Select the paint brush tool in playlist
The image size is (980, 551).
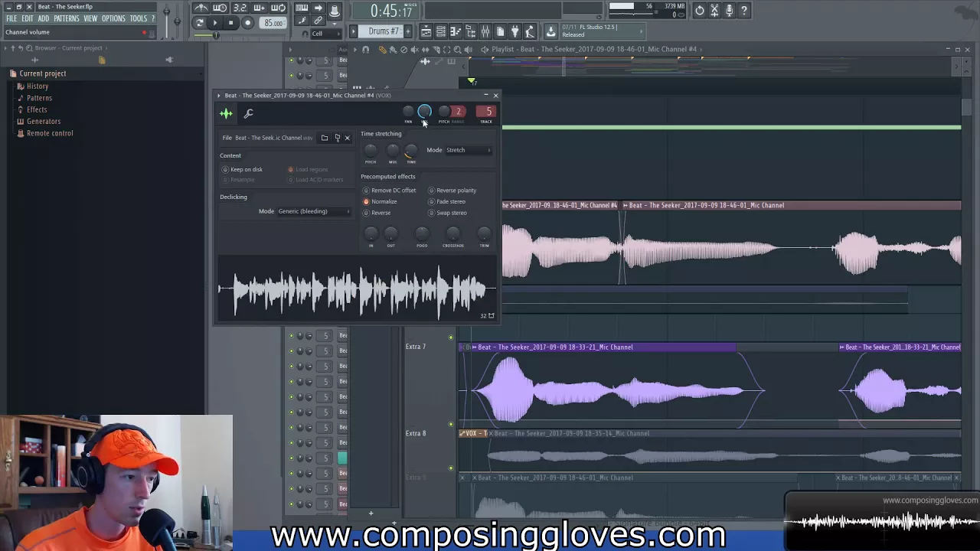click(x=393, y=49)
